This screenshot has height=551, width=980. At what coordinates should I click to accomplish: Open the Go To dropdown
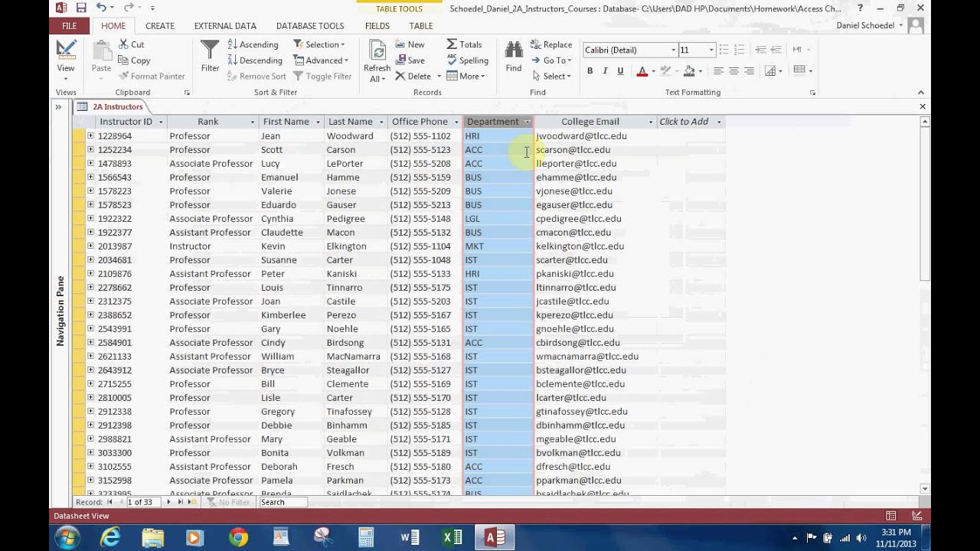click(x=551, y=60)
